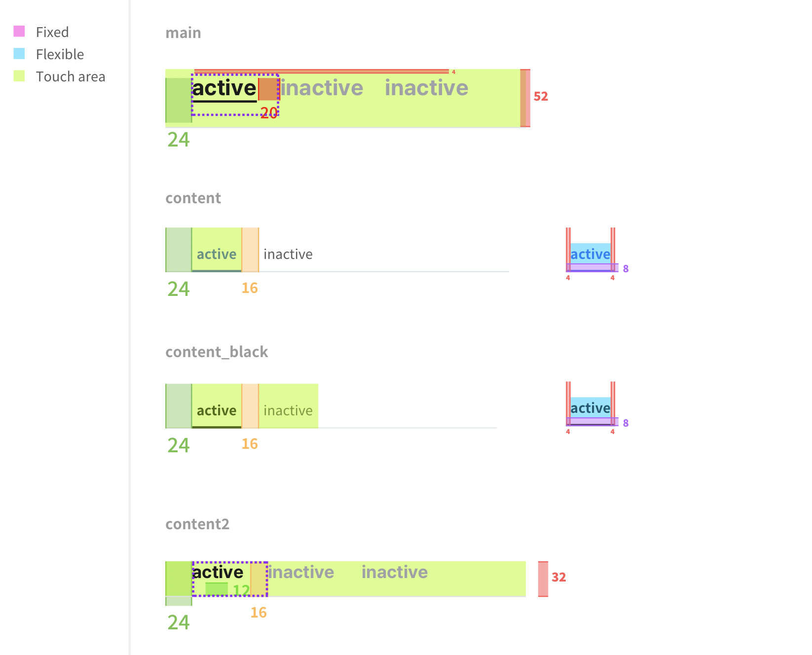Click the green indicator block labeled 12

tap(217, 589)
